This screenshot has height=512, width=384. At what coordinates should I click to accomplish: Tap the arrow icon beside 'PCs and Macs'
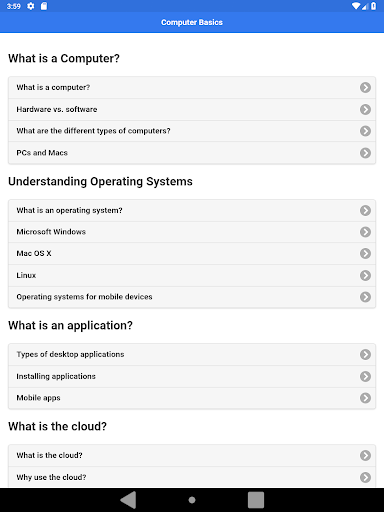point(365,153)
